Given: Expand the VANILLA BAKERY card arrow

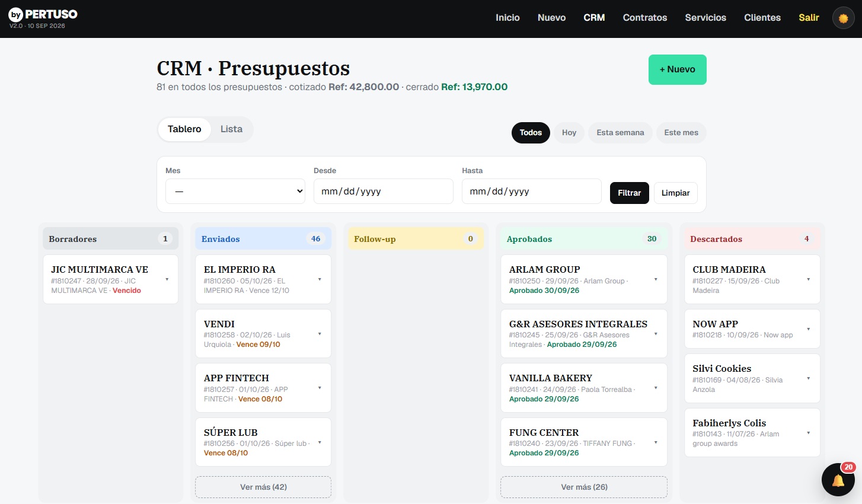Looking at the screenshot, I should click(656, 388).
